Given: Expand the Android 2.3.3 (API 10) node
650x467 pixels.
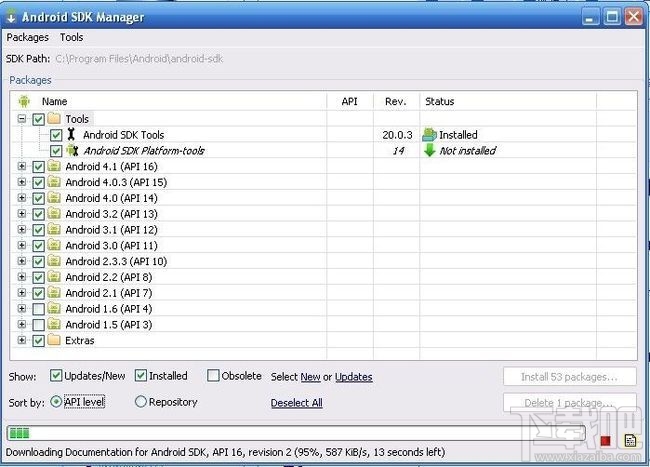Looking at the screenshot, I should tap(22, 261).
